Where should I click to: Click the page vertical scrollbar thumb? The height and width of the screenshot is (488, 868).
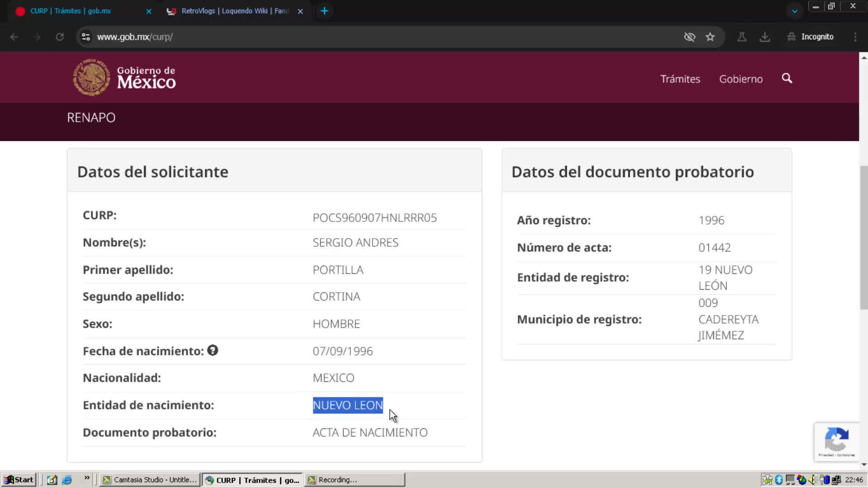pyautogui.click(x=863, y=237)
